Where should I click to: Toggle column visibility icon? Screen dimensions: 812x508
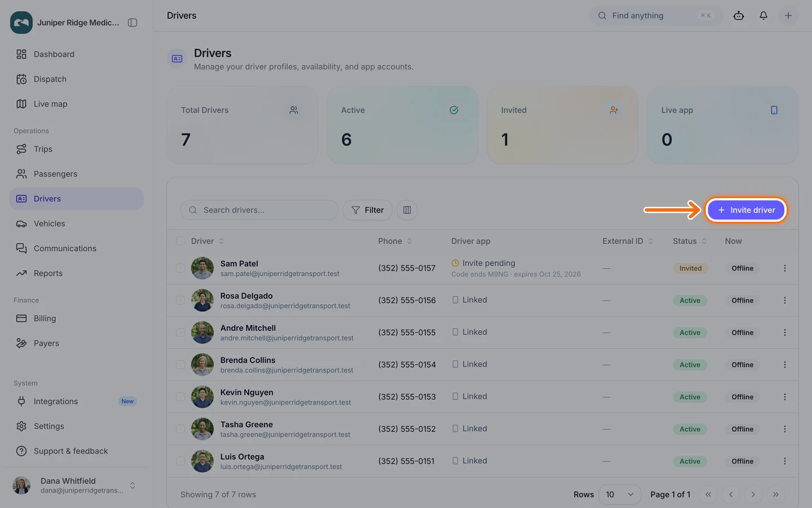pos(407,210)
